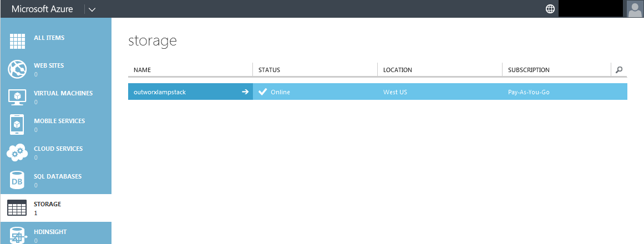Click the All Items grid icon

click(x=18, y=42)
